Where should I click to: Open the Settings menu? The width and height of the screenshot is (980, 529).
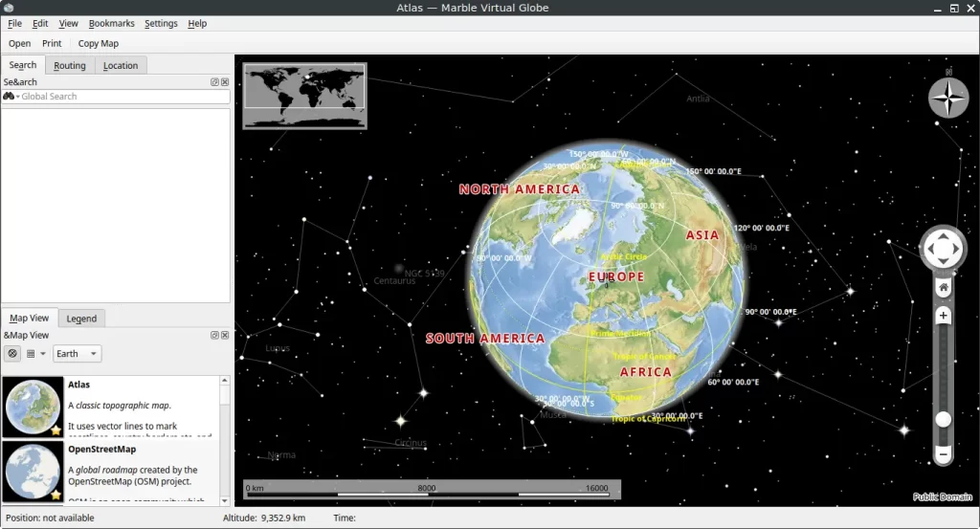coord(161,23)
